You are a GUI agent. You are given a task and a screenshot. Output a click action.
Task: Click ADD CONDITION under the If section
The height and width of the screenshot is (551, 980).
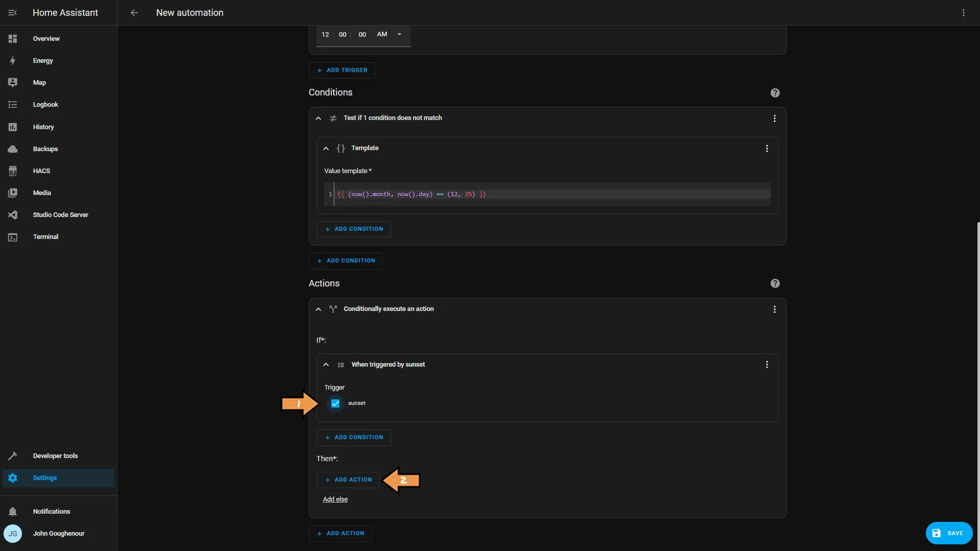(x=354, y=438)
